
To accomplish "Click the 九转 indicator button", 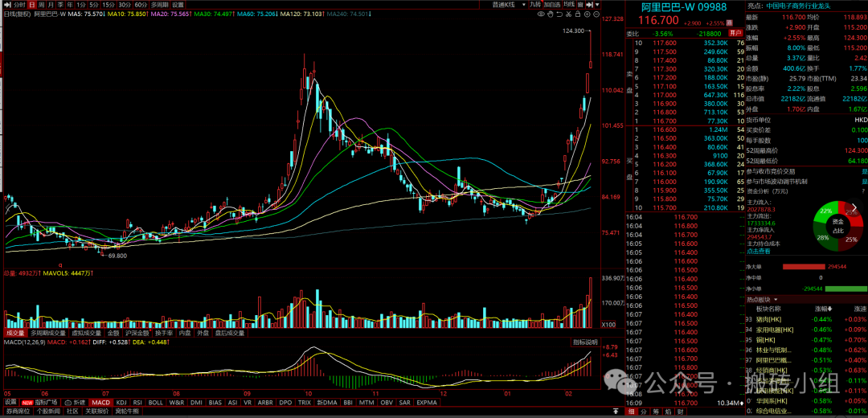I will (x=535, y=5).
